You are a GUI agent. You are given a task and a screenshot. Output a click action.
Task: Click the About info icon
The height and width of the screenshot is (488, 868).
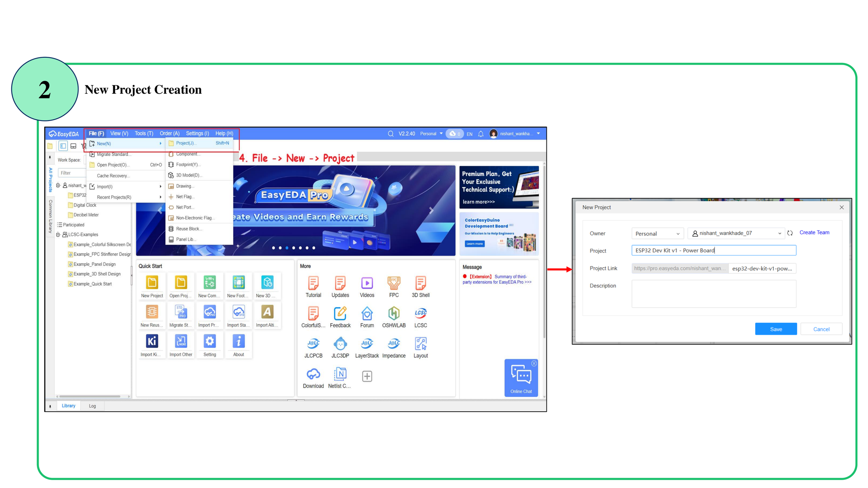click(238, 341)
